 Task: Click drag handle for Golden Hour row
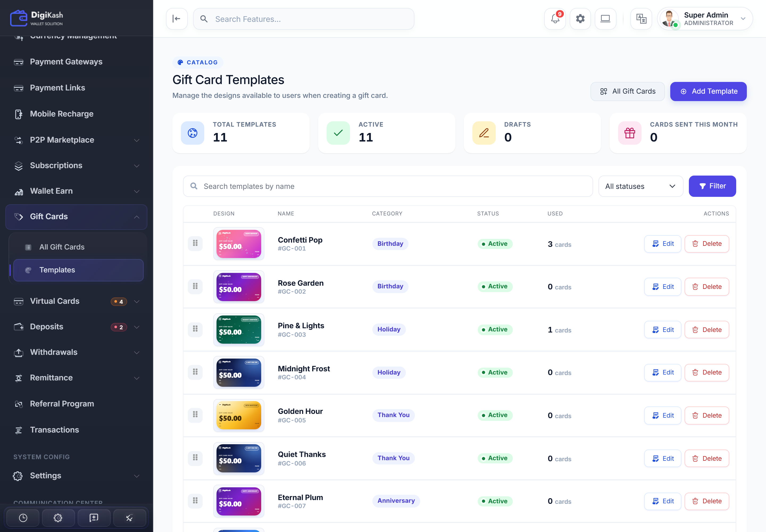click(195, 415)
